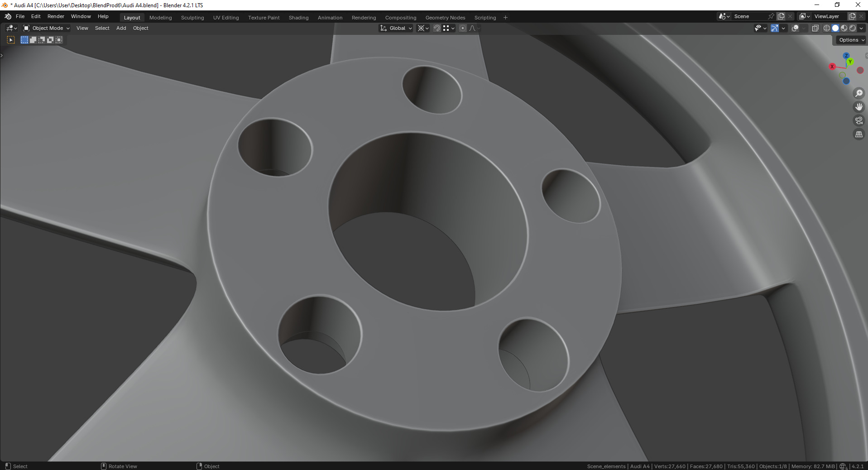The width and height of the screenshot is (868, 470).
Task: Open the Object Mode dropdown
Action: pos(46,28)
